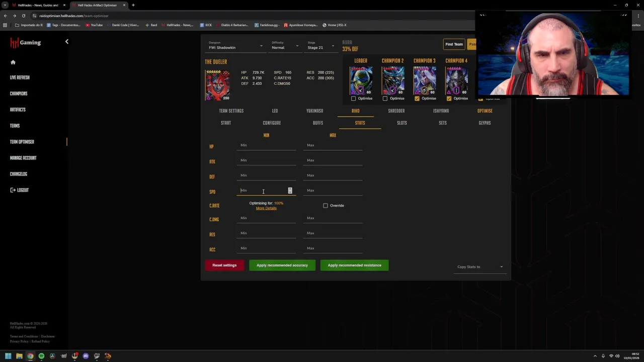Open YouTube bookmark

tap(94, 25)
